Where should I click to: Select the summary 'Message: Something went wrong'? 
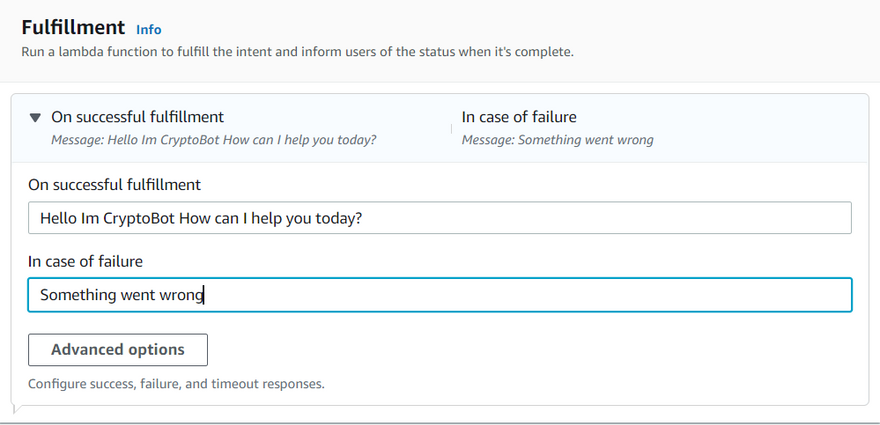point(557,140)
